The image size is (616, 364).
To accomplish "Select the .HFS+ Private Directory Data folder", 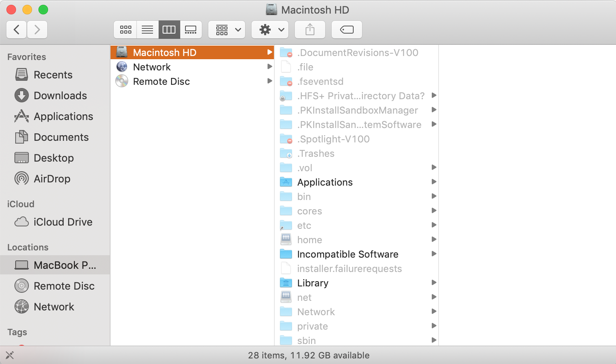I will point(356,96).
